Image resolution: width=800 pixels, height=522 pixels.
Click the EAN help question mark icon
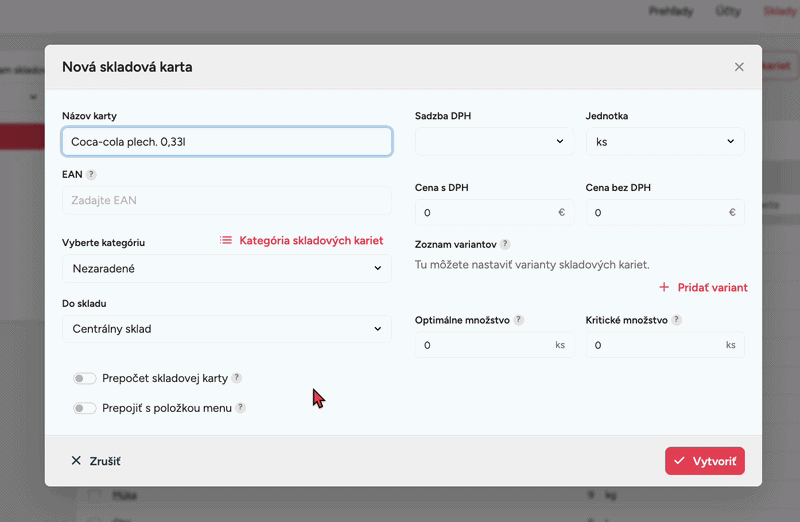click(91, 174)
